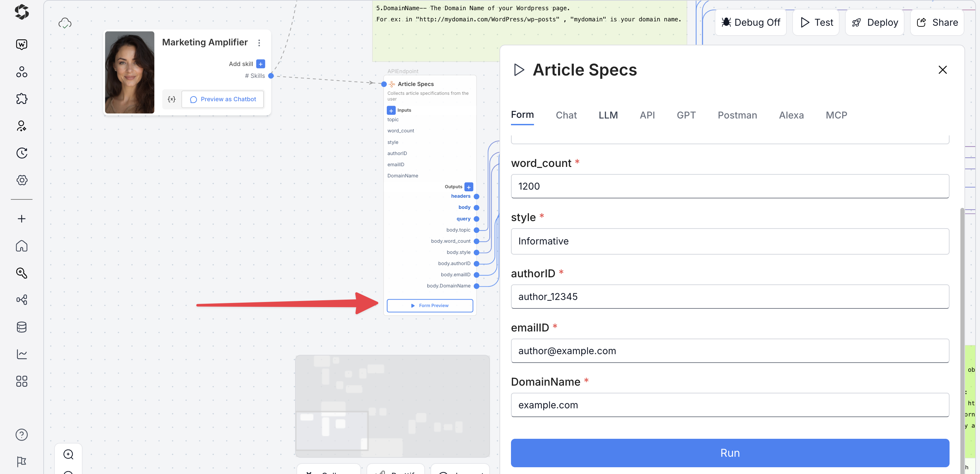Add new input via Inputs plus
The width and height of the screenshot is (980, 474).
pyautogui.click(x=391, y=110)
